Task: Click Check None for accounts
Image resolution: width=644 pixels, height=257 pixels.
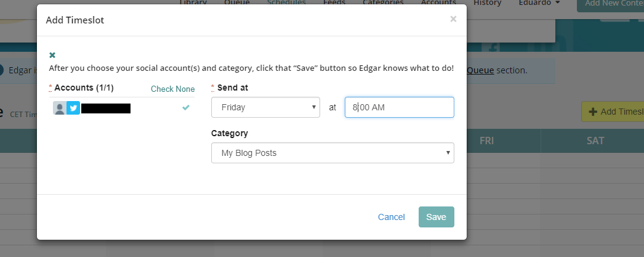Action: [172, 89]
